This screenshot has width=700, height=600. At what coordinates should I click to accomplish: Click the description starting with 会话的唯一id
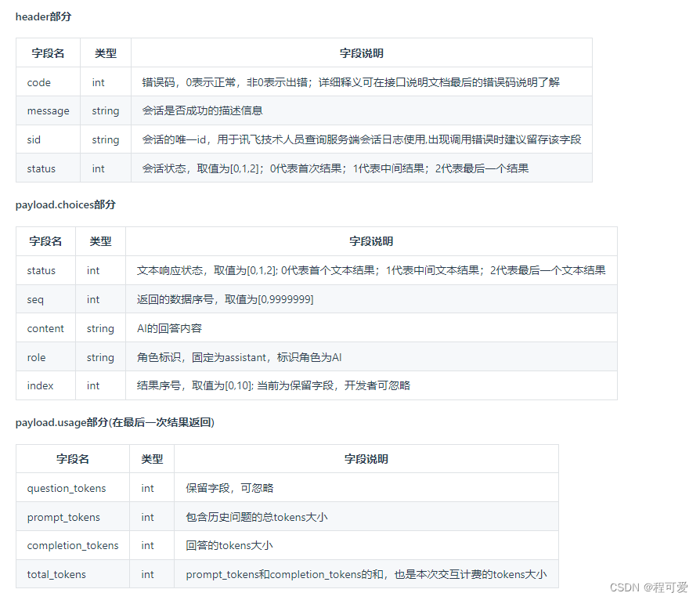point(362,140)
